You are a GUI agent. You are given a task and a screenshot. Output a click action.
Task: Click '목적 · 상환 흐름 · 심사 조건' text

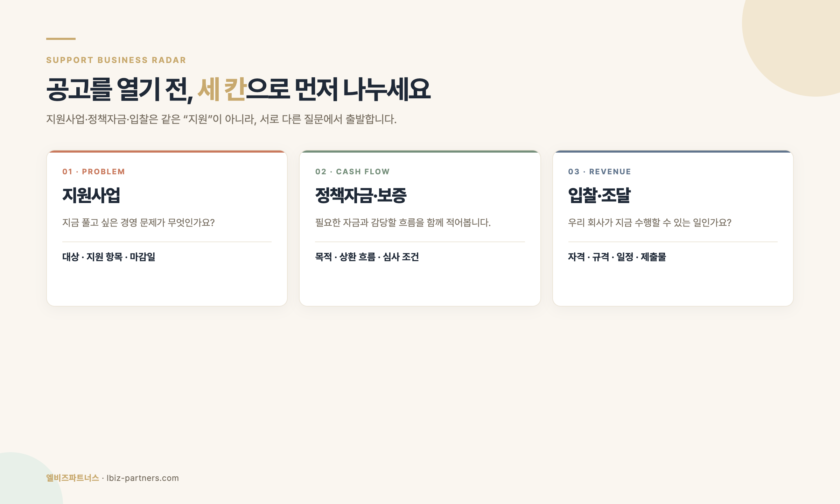pyautogui.click(x=367, y=257)
